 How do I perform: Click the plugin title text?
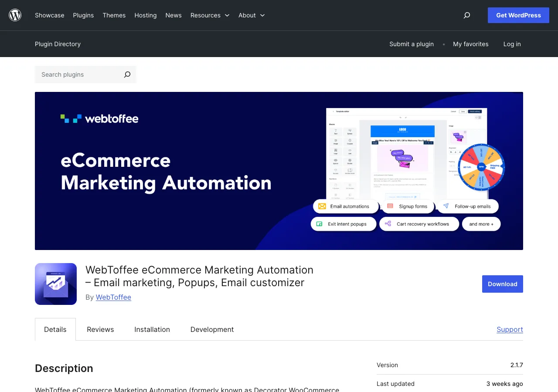[199, 276]
